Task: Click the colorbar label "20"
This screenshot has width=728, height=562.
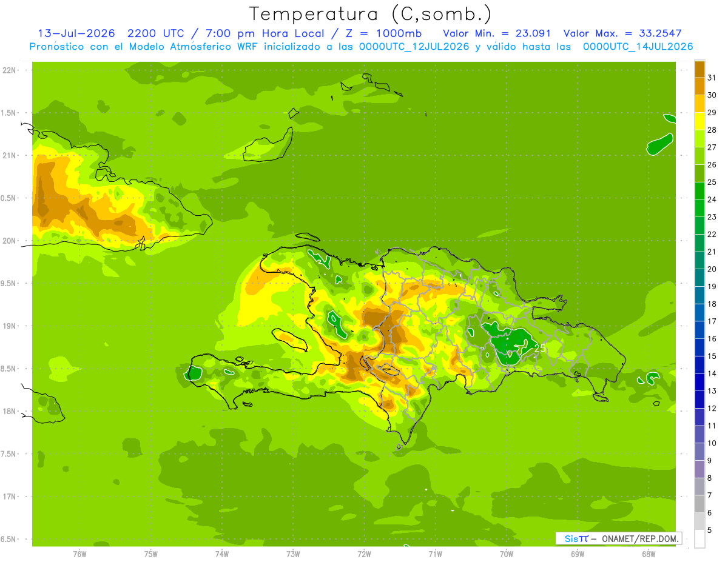Action: 712,269
